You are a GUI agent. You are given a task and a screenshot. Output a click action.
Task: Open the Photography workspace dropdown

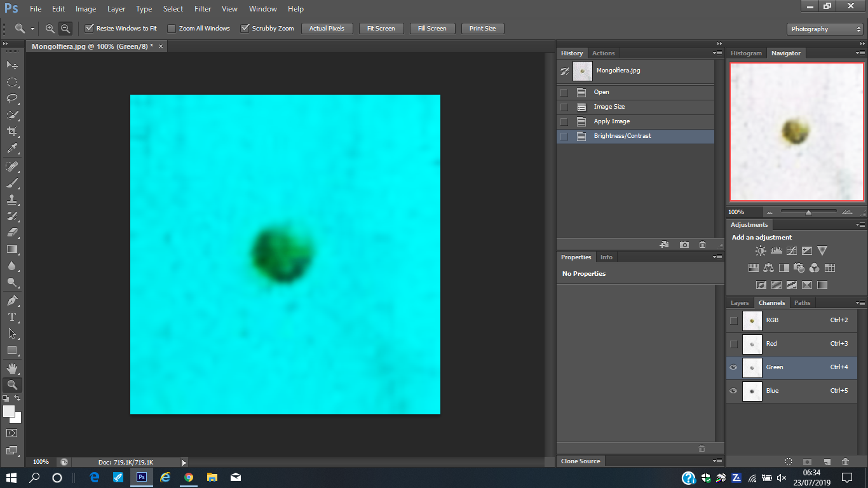click(825, 29)
